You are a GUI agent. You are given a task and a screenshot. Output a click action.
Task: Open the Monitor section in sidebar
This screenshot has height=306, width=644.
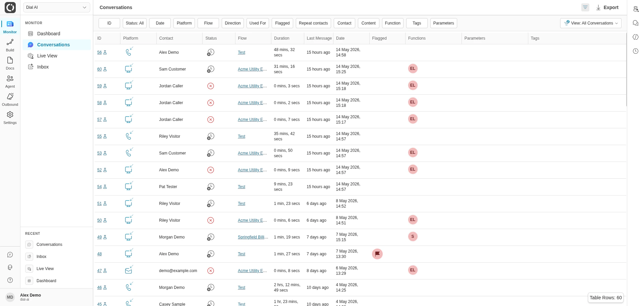pos(10,27)
